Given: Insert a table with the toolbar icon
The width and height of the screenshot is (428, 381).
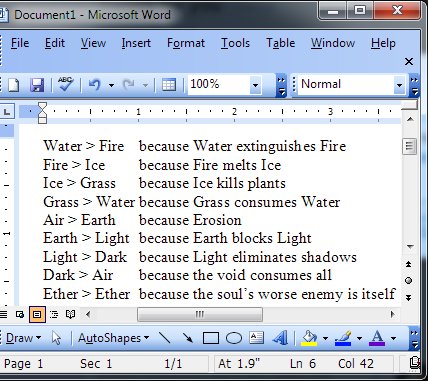Looking at the screenshot, I should pos(169,85).
